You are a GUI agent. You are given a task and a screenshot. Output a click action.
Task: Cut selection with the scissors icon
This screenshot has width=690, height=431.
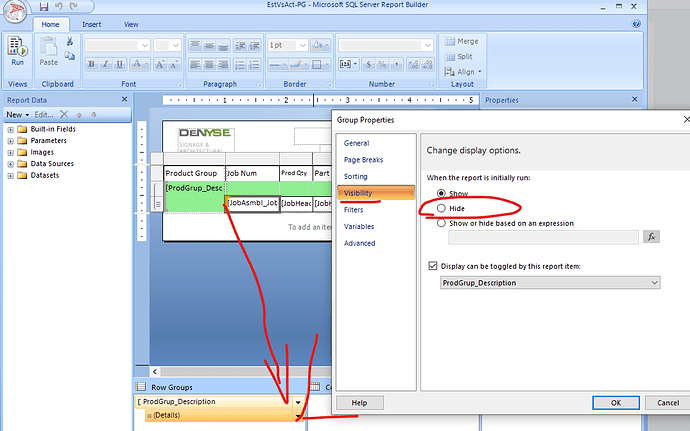70,42
